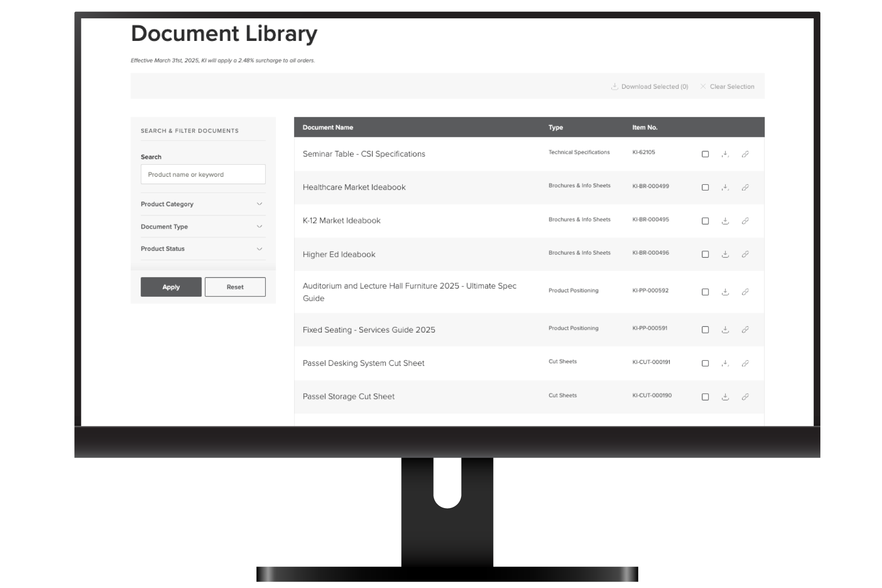
Task: Download Passel Desking System Cut Sheet
Action: point(725,363)
